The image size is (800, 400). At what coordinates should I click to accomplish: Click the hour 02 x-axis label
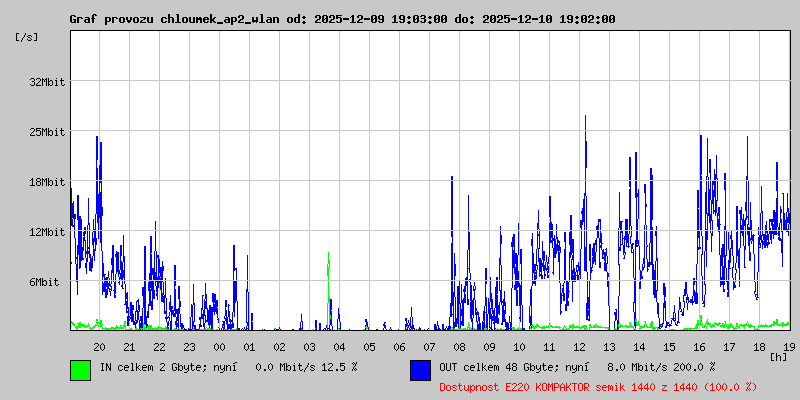click(x=279, y=347)
